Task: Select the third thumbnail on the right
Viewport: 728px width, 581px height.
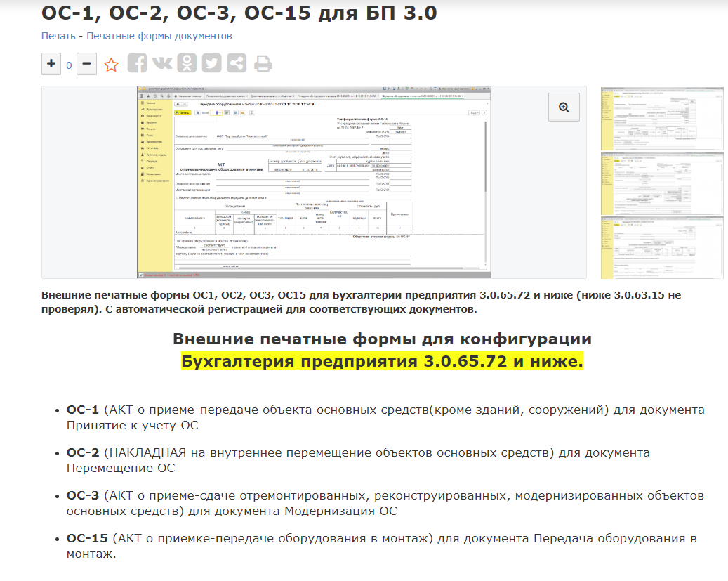Action: coord(662,247)
